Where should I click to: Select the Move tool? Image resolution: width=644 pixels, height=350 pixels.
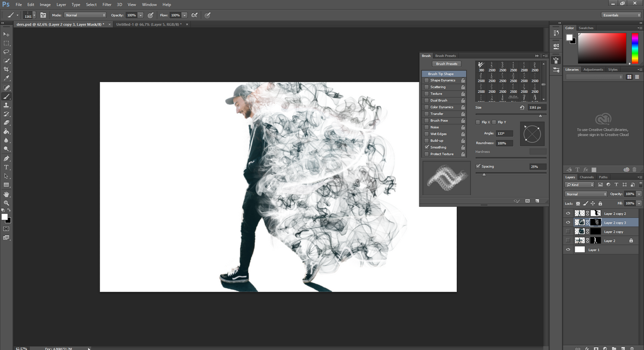click(7, 34)
